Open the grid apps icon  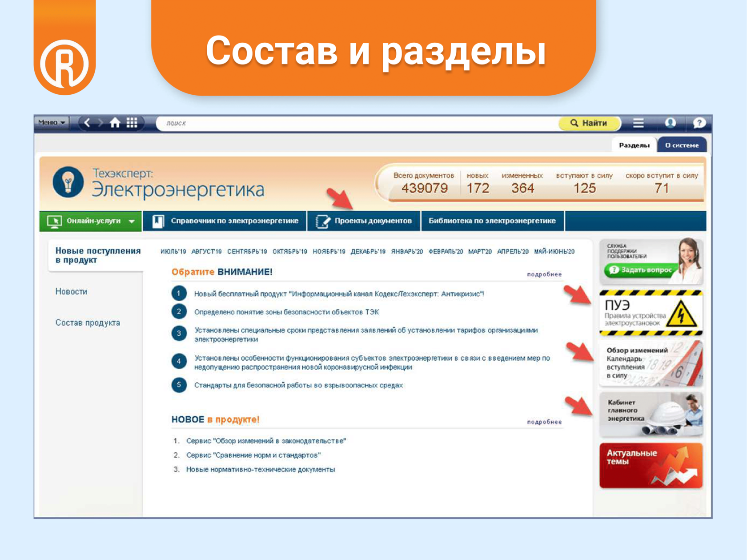(132, 123)
